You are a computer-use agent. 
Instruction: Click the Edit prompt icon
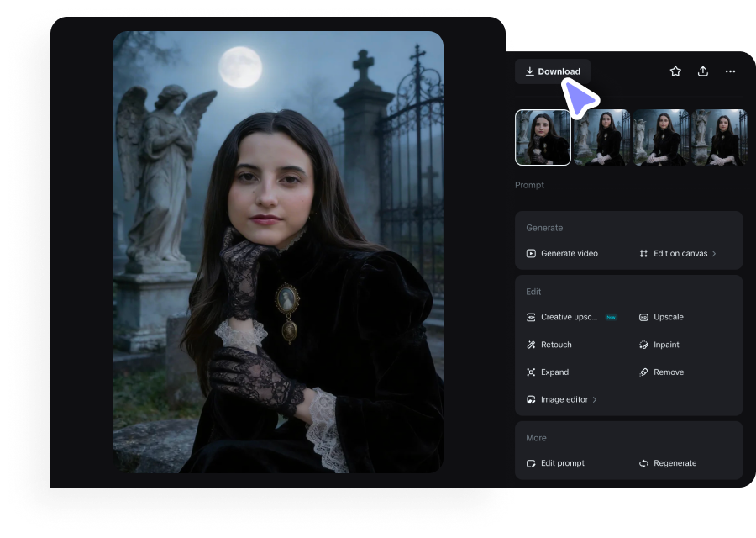click(530, 462)
